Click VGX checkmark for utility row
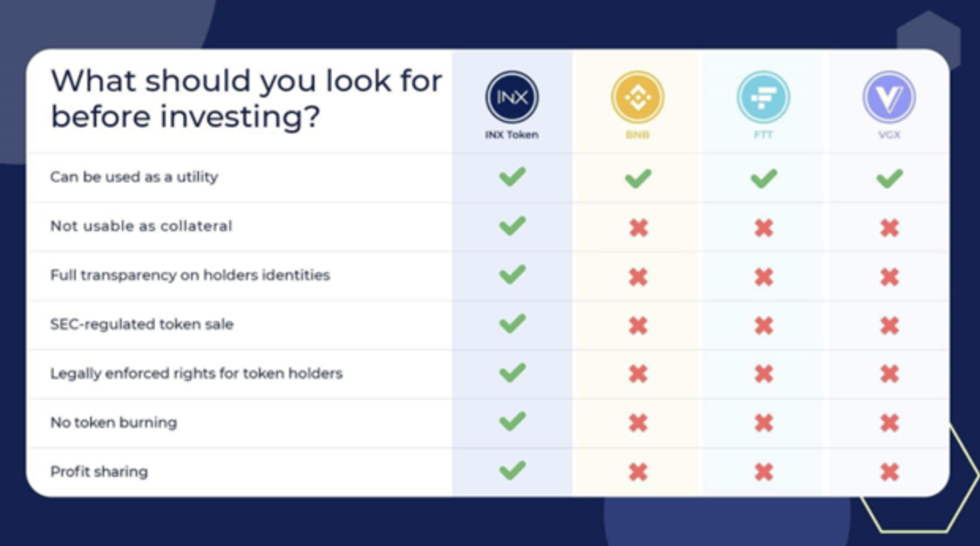 tap(890, 179)
